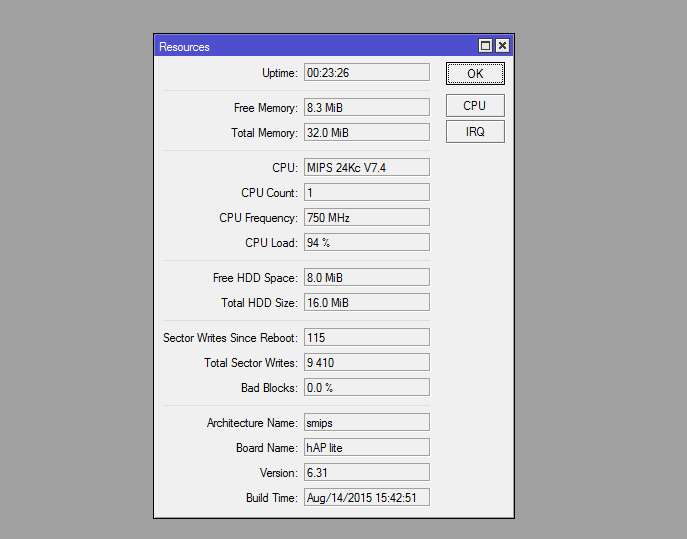Click the Total Sector Writes field

(366, 363)
